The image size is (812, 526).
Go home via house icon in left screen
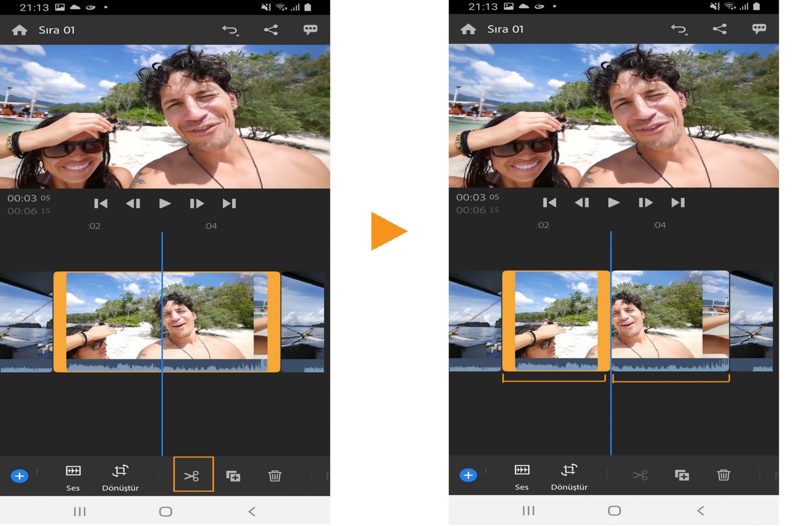19,30
